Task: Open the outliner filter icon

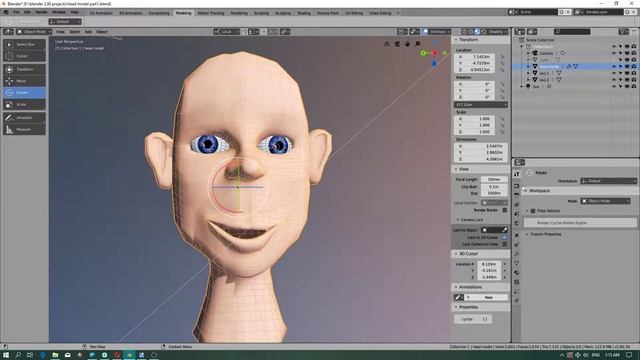Action: (x=623, y=31)
